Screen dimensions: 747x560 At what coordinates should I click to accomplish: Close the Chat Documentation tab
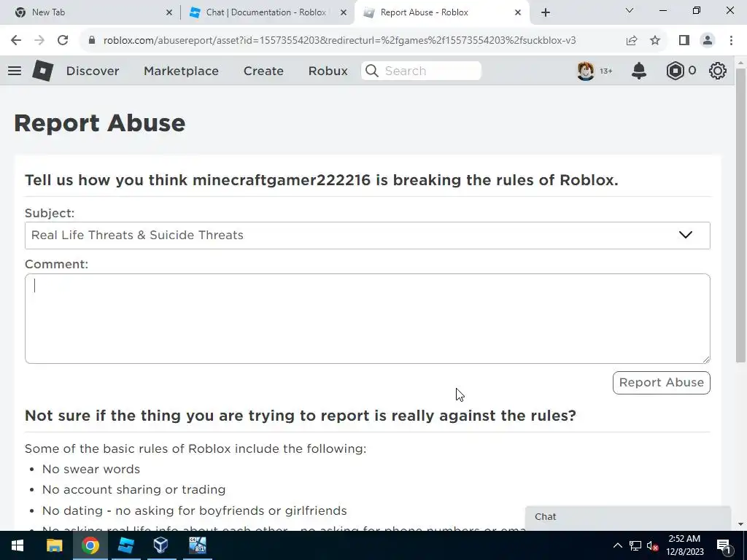344,13
